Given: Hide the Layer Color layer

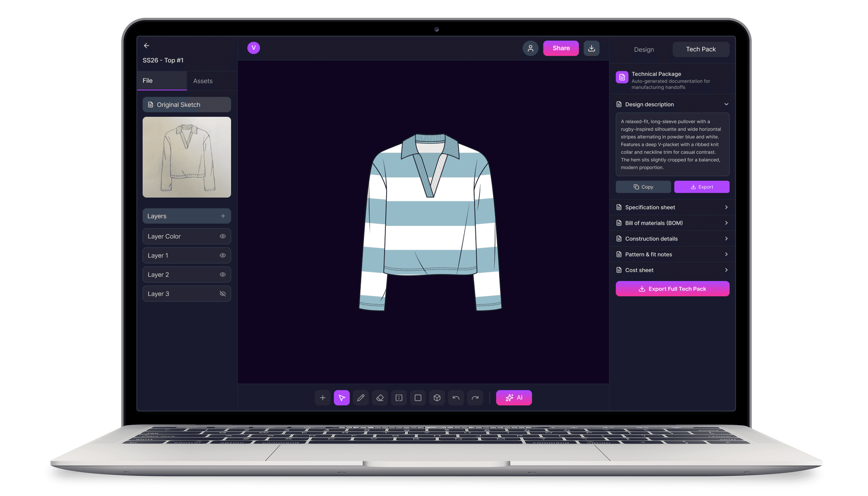Looking at the screenshot, I should click(222, 236).
